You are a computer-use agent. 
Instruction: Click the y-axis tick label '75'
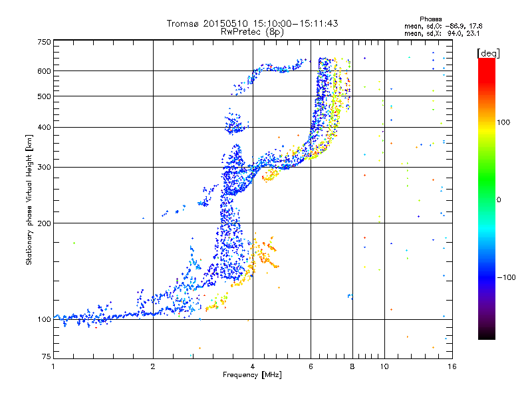coord(47,356)
